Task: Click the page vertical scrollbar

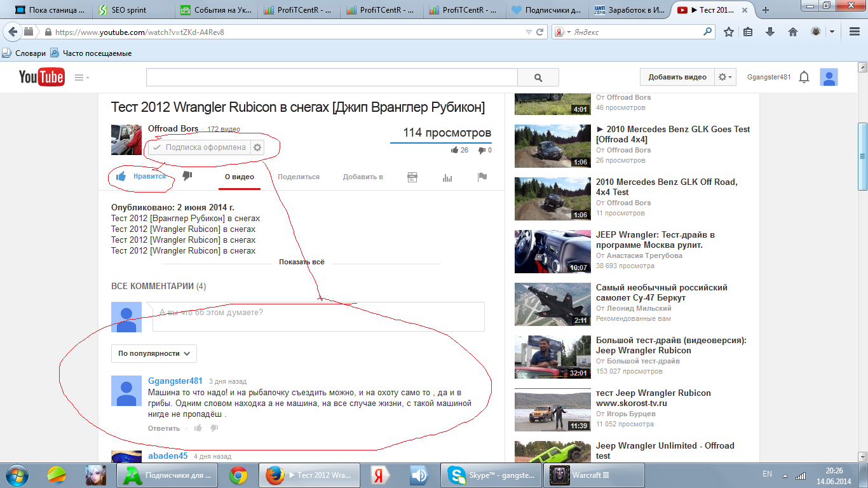Action: coord(862,156)
